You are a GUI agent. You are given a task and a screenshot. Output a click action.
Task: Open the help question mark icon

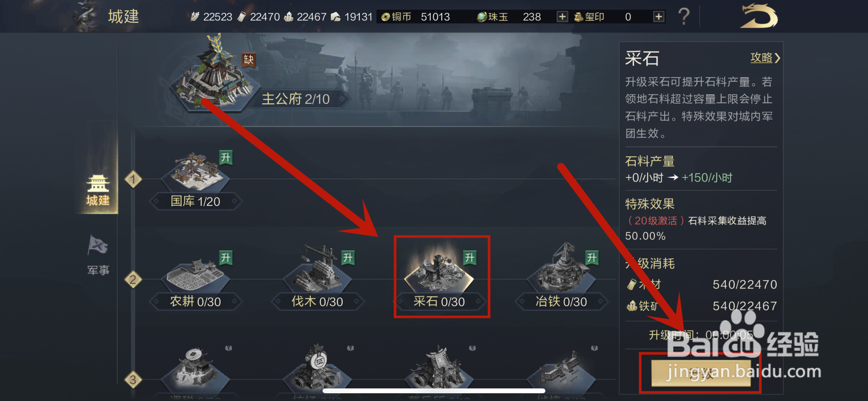pyautogui.click(x=684, y=16)
